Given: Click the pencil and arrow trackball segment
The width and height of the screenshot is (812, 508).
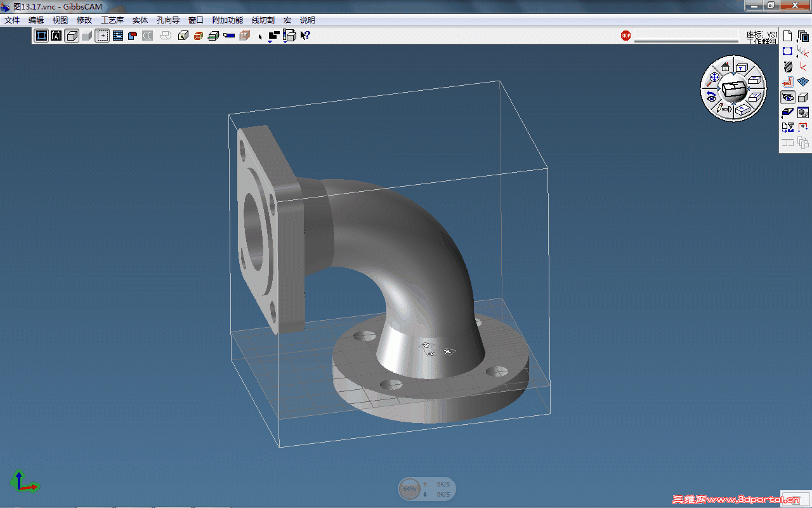Looking at the screenshot, I should pyautogui.click(x=724, y=109).
